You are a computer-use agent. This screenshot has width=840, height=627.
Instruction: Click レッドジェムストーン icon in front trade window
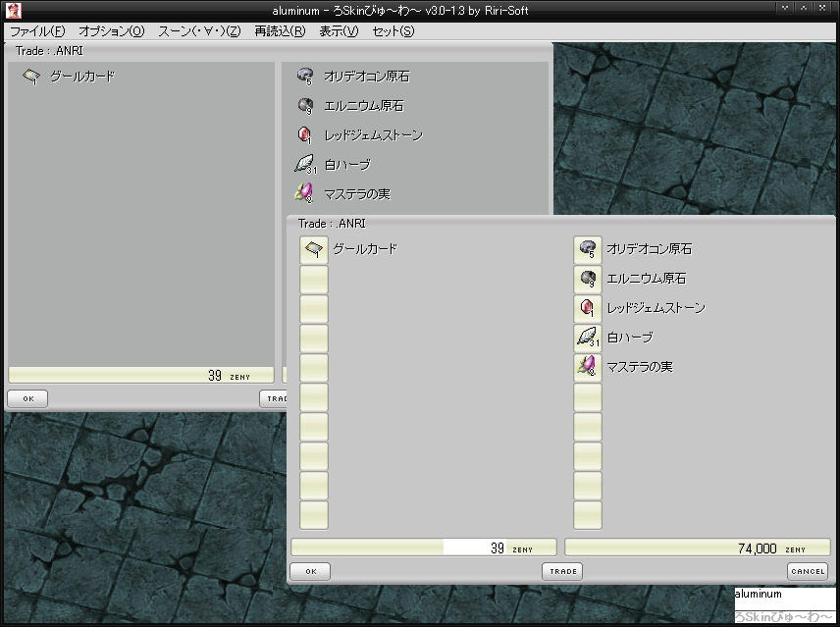[588, 308]
